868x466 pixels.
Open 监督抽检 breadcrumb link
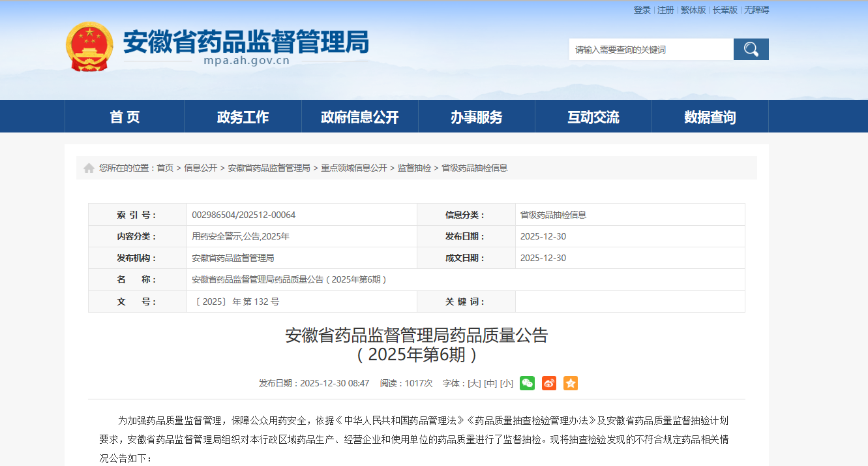tap(414, 168)
